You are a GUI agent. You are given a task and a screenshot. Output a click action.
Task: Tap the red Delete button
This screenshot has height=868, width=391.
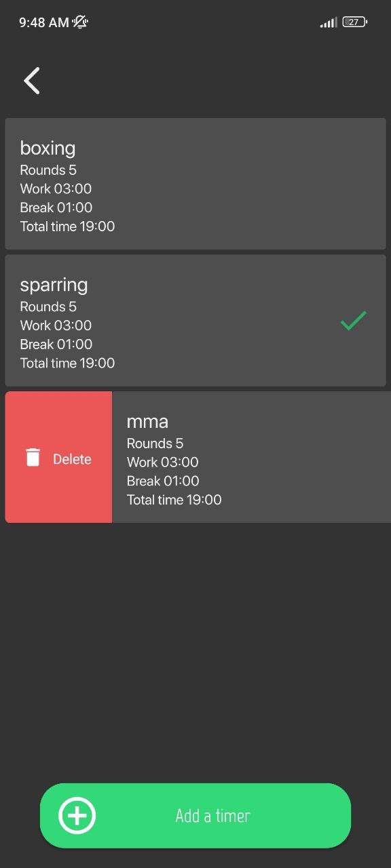tap(58, 457)
